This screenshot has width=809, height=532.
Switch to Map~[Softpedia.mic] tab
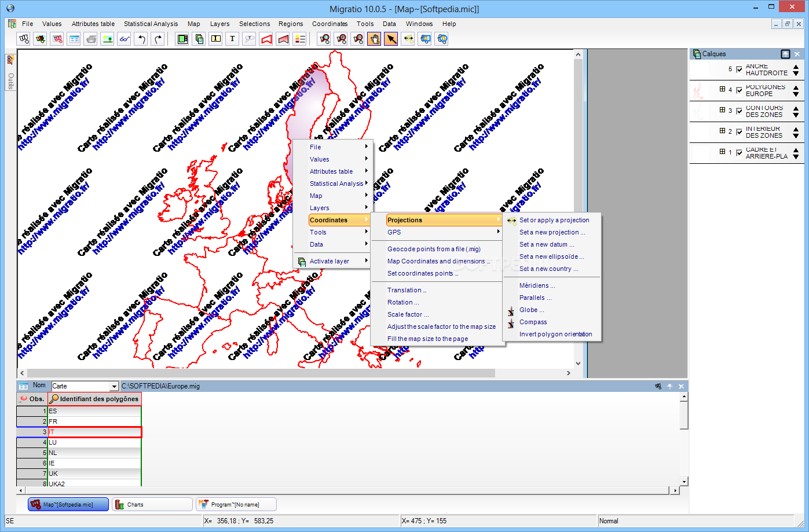click(68, 505)
